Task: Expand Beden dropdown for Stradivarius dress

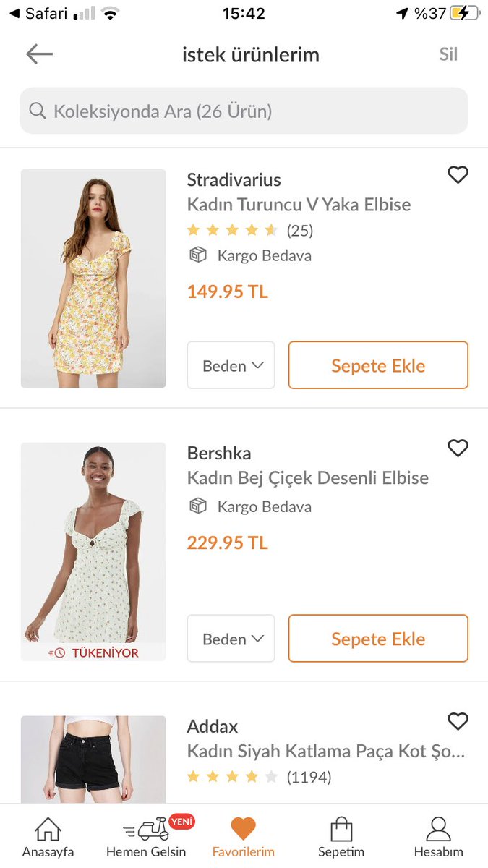Action: click(x=231, y=365)
